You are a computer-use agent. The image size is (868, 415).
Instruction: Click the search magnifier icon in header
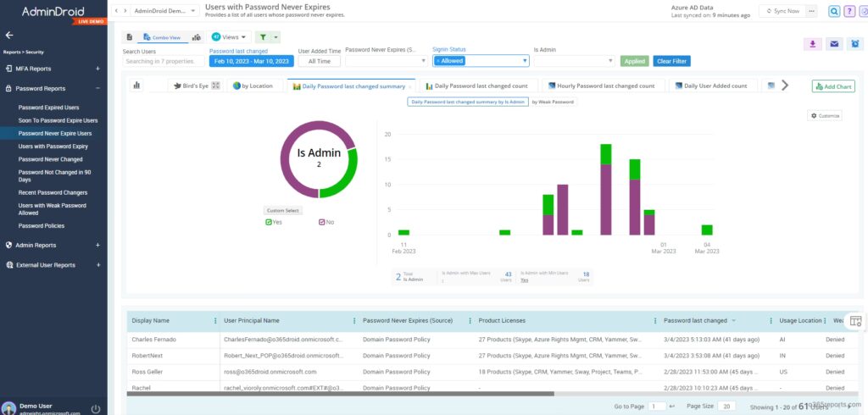tap(834, 11)
